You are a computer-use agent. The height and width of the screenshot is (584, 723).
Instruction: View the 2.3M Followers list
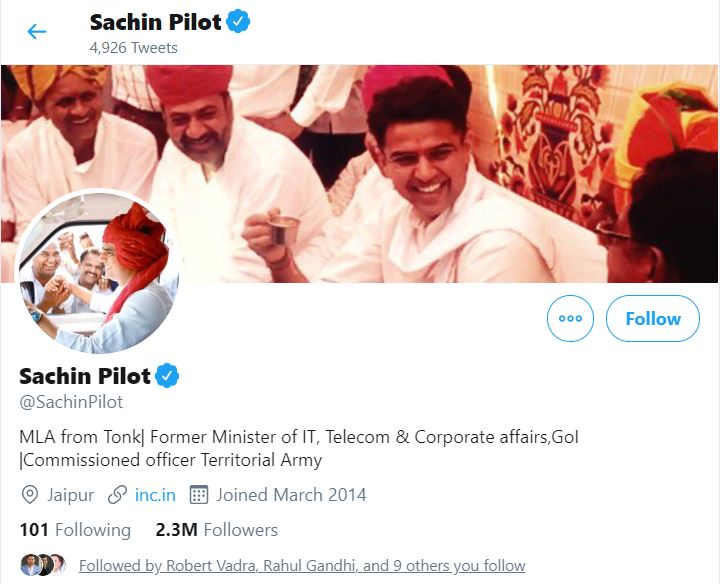pos(216,530)
